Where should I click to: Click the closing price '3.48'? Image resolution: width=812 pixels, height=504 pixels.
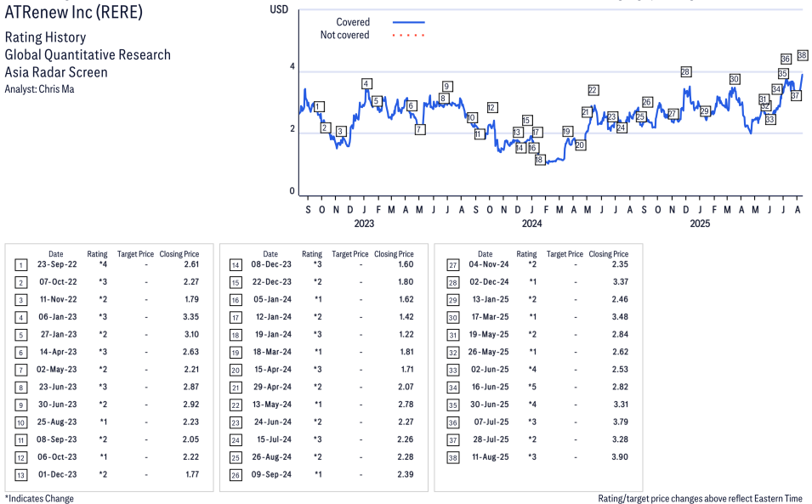pos(620,317)
